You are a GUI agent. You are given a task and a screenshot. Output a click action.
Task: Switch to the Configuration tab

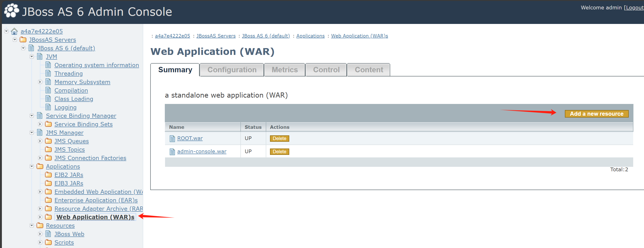coord(232,70)
